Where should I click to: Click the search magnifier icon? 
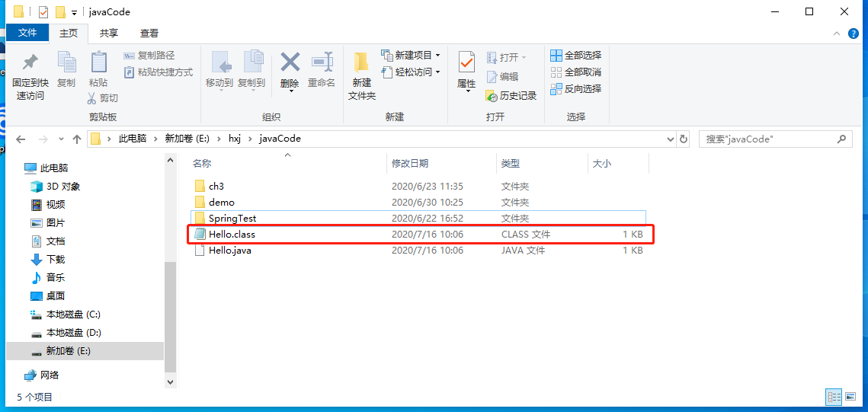click(x=842, y=139)
